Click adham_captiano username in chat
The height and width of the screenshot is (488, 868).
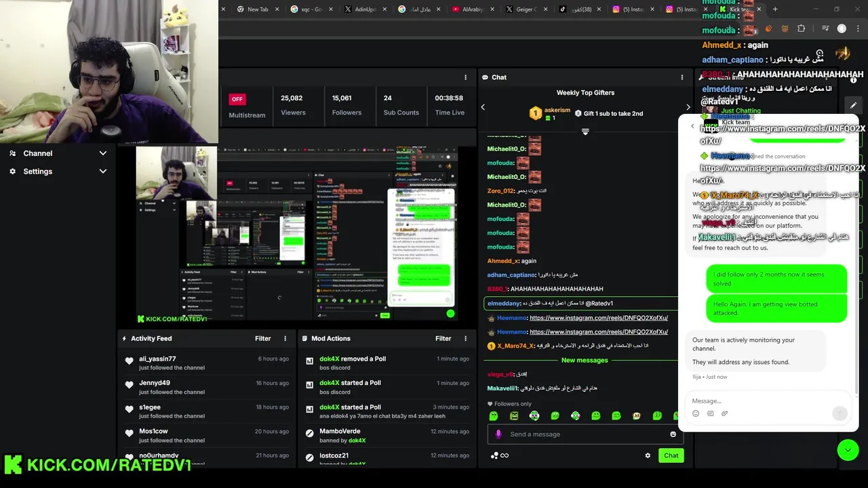(x=511, y=275)
